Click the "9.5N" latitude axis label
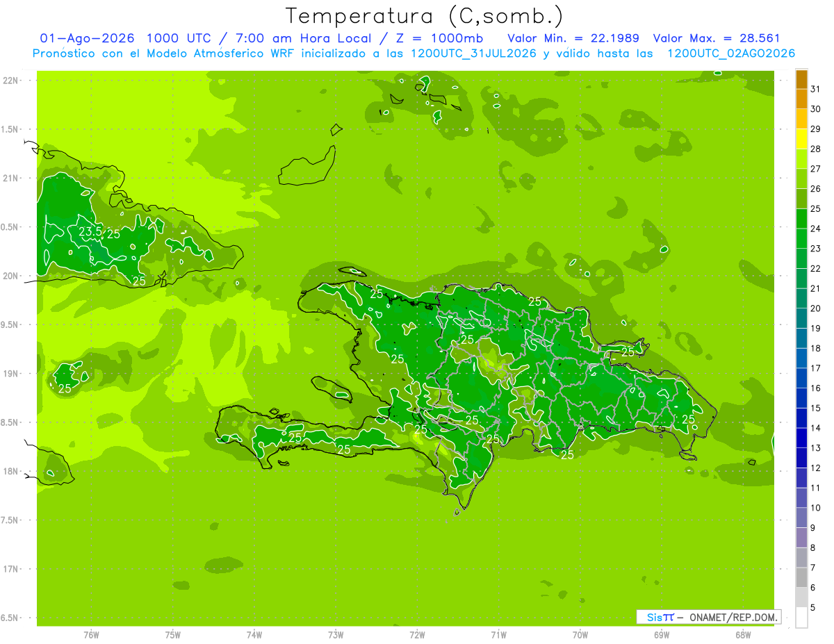This screenshot has height=644, width=834. tap(10, 324)
